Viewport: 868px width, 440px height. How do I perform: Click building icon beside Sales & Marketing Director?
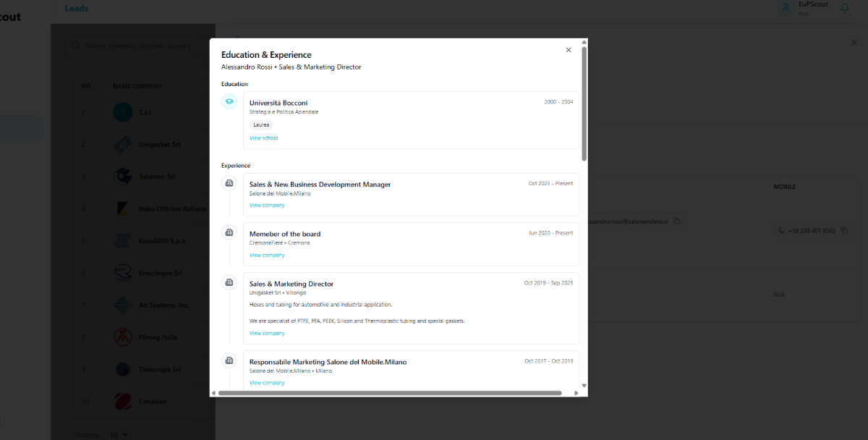[229, 282]
